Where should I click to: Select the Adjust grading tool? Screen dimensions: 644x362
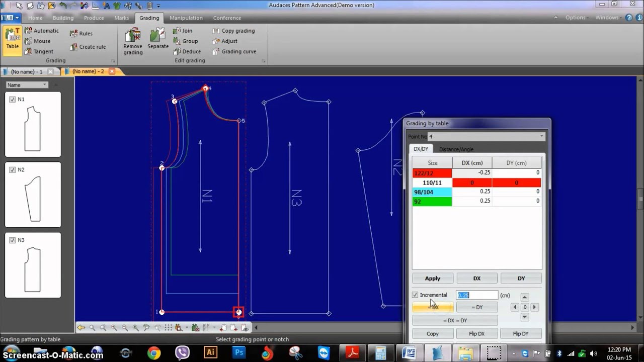pyautogui.click(x=225, y=41)
